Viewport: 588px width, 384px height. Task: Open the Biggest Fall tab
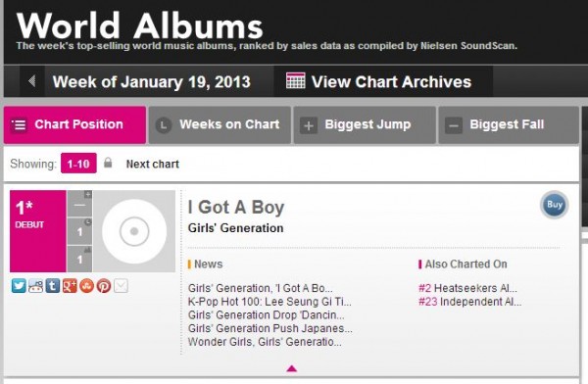click(509, 124)
